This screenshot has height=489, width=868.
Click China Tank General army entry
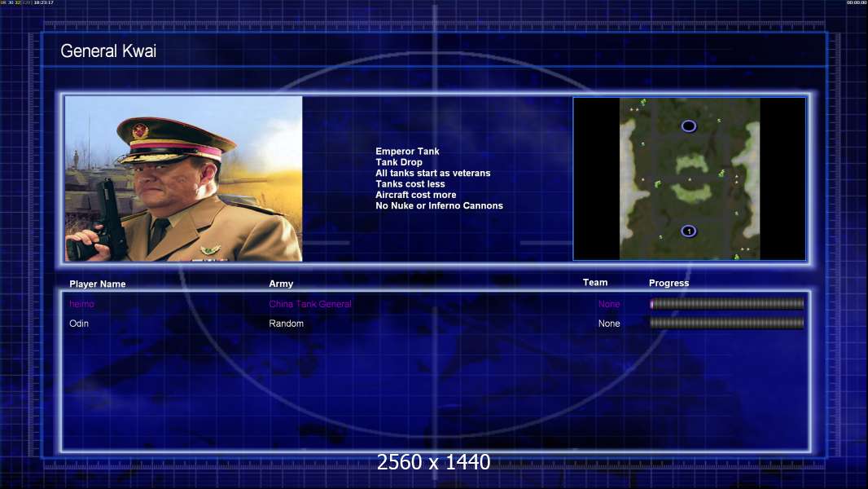pyautogui.click(x=310, y=304)
